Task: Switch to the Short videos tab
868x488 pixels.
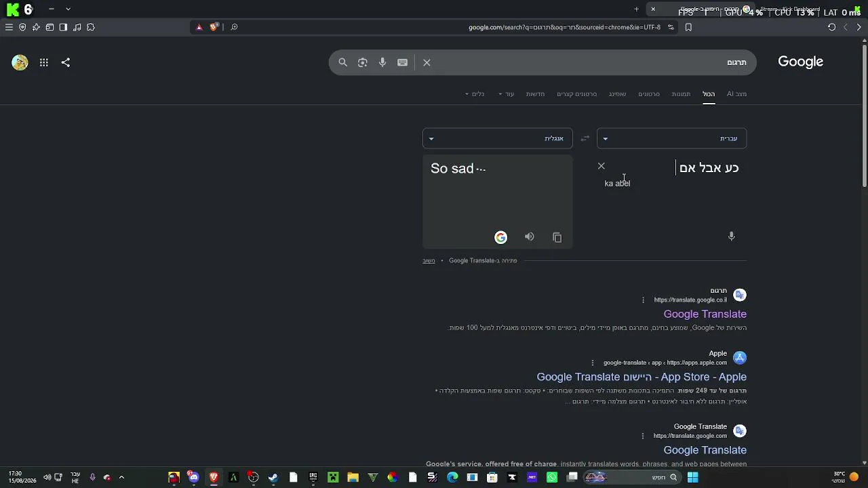Action: point(576,94)
